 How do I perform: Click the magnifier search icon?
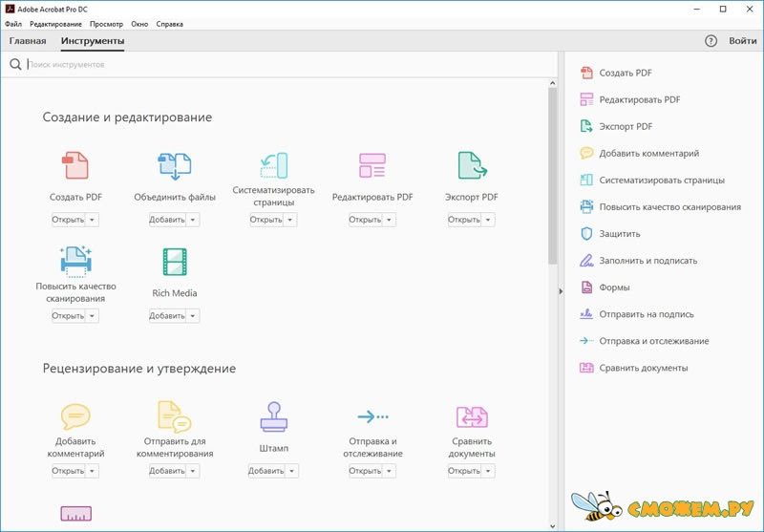15,64
